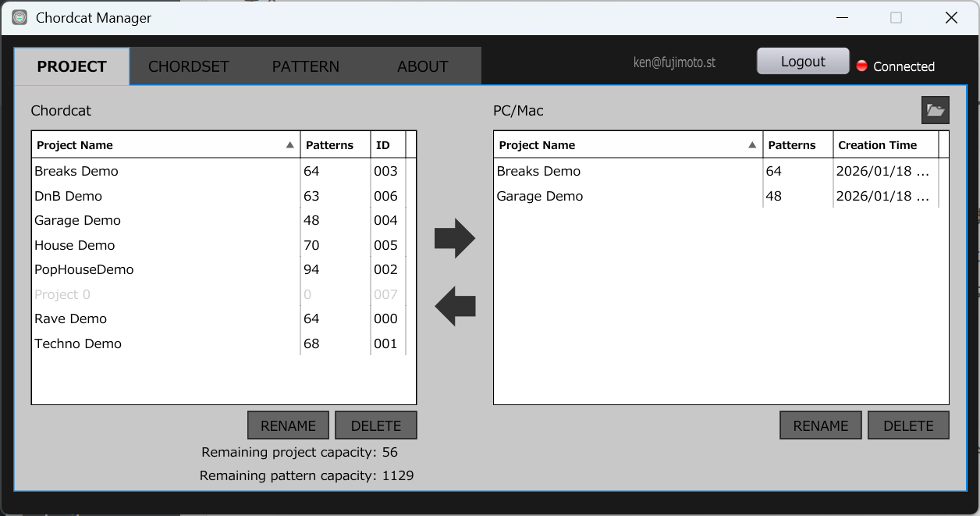Sort Chordcat list by ID column
The height and width of the screenshot is (516, 980).
pos(383,145)
